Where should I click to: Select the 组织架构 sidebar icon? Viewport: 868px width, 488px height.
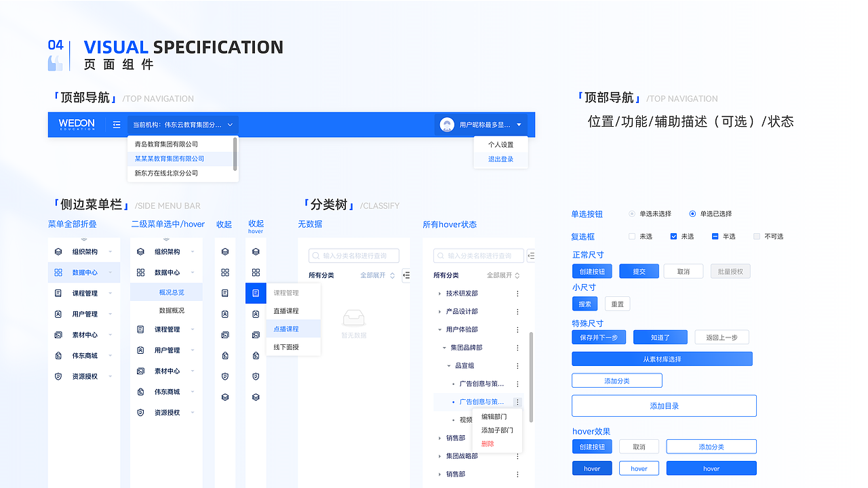pos(58,253)
